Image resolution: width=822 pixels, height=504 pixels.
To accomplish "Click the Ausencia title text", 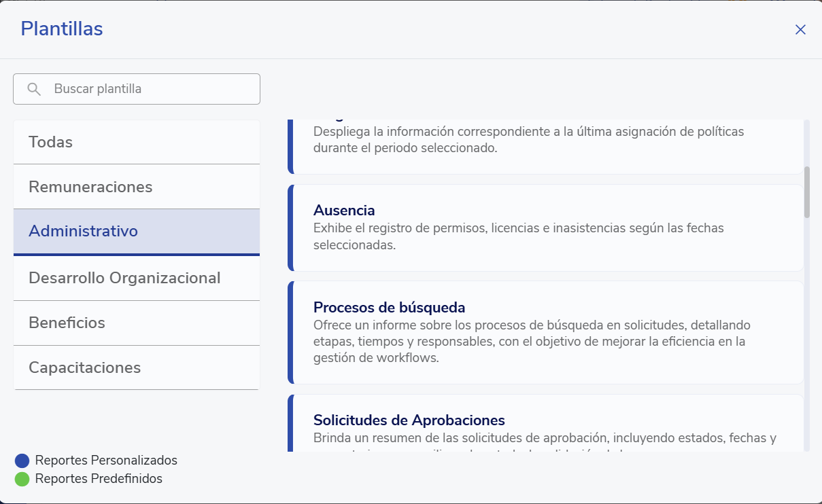I will pos(344,210).
